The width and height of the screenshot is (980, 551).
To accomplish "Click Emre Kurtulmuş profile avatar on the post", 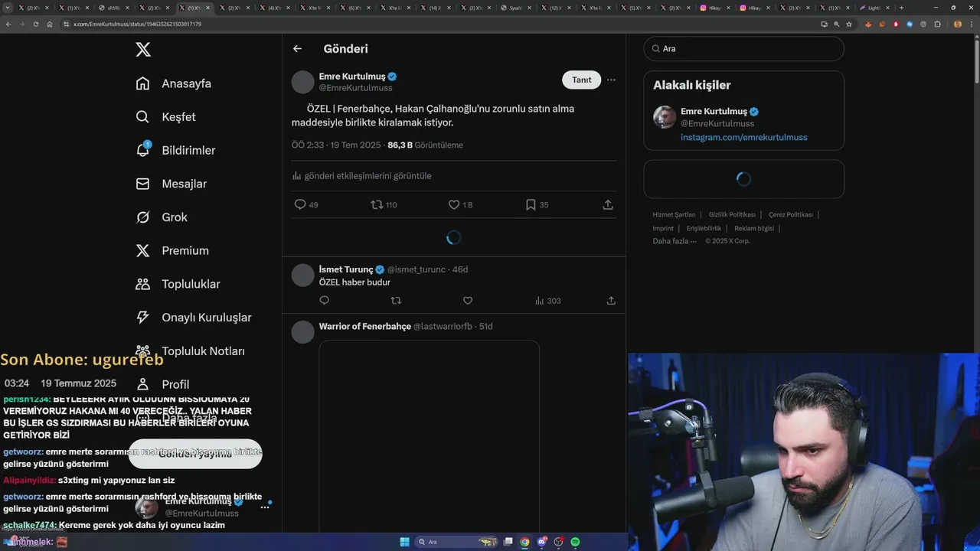I will [303, 82].
